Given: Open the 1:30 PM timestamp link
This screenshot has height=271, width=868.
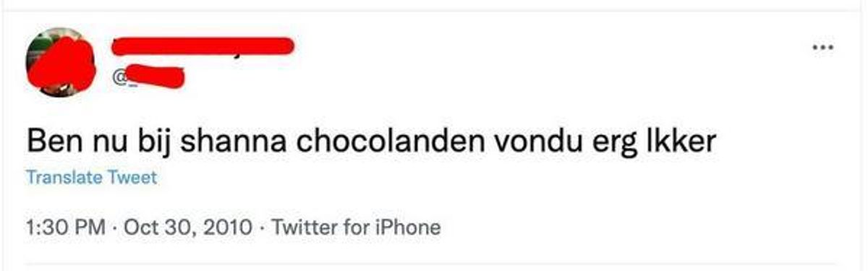Looking at the screenshot, I should coord(66,228).
